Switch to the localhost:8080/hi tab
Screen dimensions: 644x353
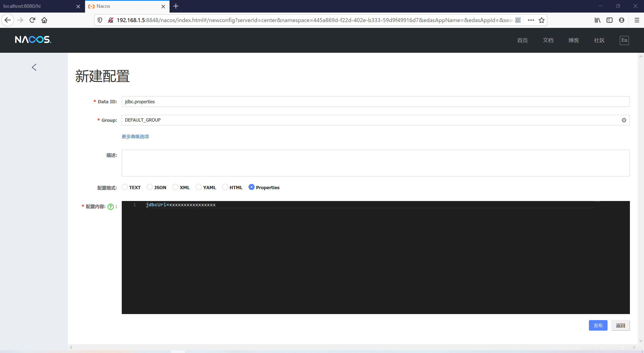(x=38, y=6)
